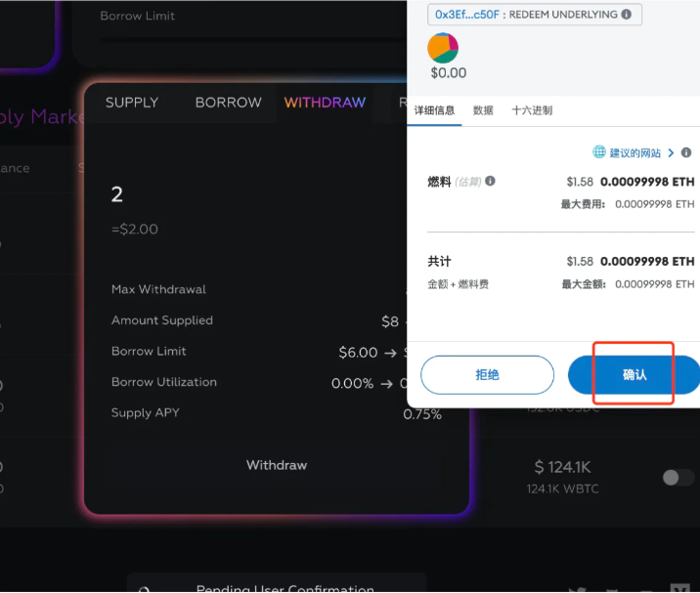The height and width of the screenshot is (593, 700).
Task: Click the info icon beside 燃料 (估算)
Action: [x=490, y=181]
